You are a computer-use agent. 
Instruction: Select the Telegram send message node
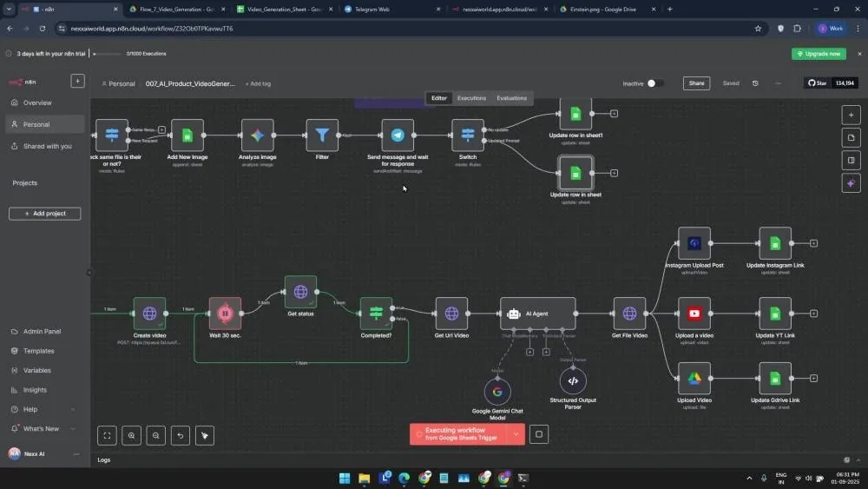coord(398,135)
